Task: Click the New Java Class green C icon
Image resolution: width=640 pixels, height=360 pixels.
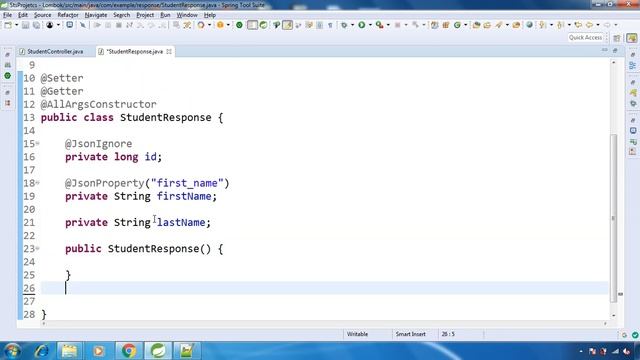Action: tap(457, 25)
